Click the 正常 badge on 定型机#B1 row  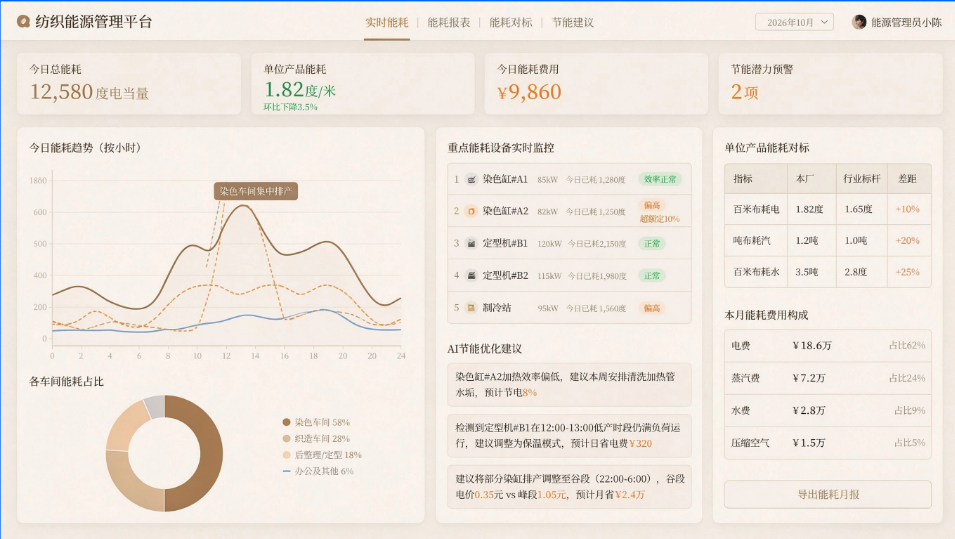(x=652, y=244)
